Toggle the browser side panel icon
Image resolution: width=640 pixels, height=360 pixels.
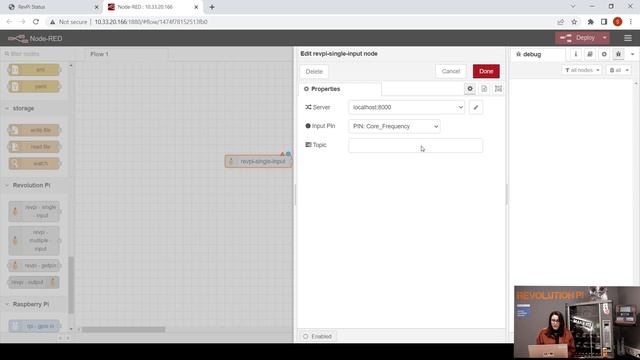click(604, 22)
